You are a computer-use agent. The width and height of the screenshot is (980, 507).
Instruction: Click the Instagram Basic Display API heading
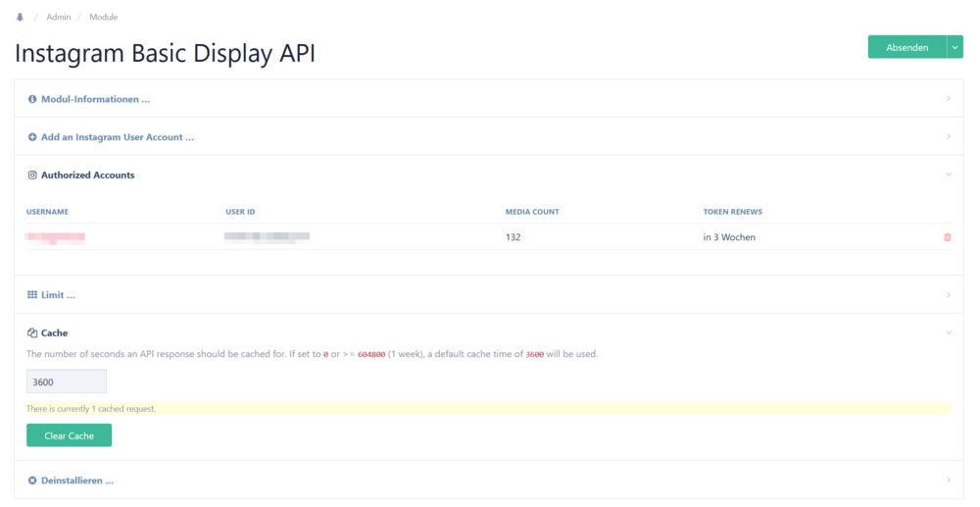165,53
